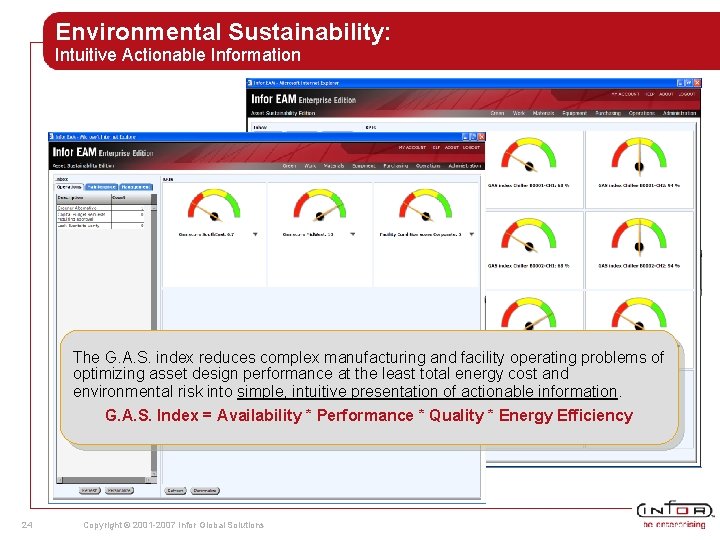Open Green menu in back window
The image size is (720, 540).
(x=497, y=112)
